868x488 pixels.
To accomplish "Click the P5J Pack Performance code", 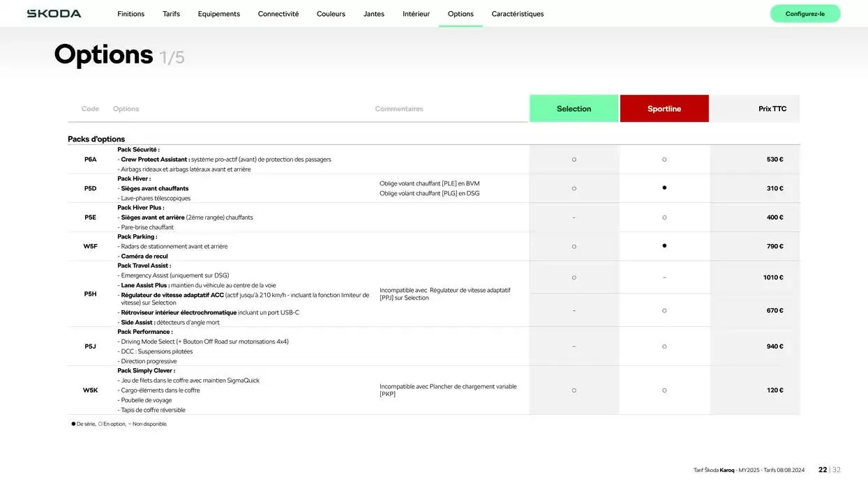I will tap(90, 346).
